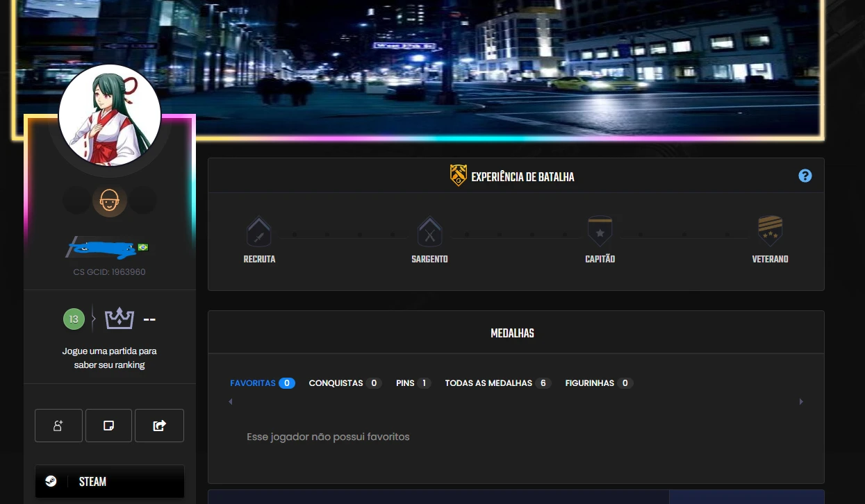
Task: Click the notes icon below the profile
Action: (x=108, y=425)
